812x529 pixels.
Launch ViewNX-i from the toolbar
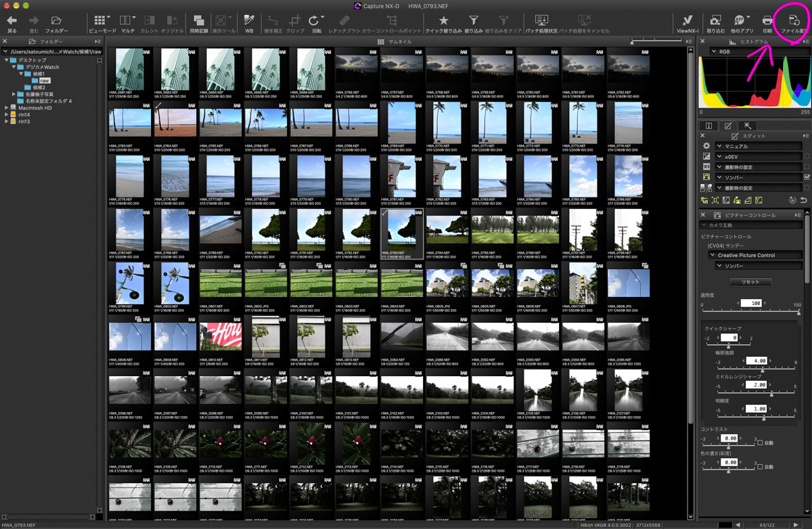coord(687,20)
